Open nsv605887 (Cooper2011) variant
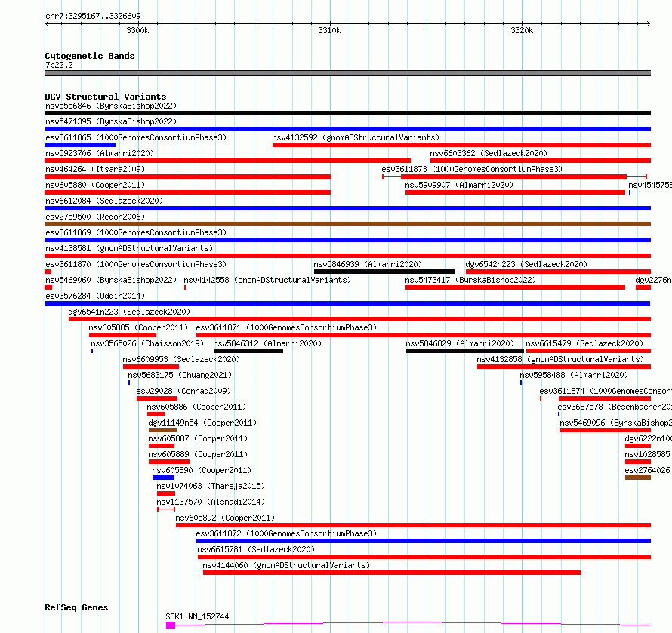 coord(198,438)
